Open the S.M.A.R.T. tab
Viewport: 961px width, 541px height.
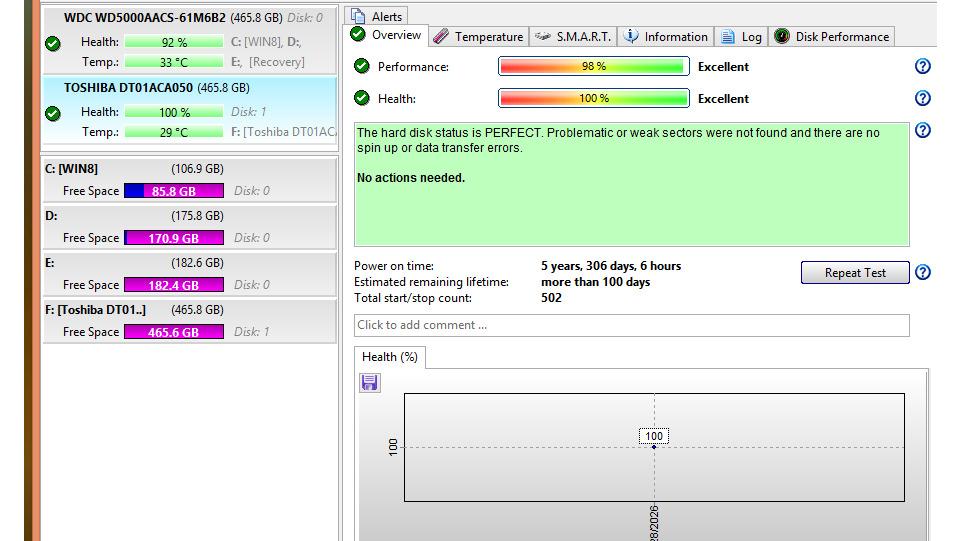[x=572, y=37]
